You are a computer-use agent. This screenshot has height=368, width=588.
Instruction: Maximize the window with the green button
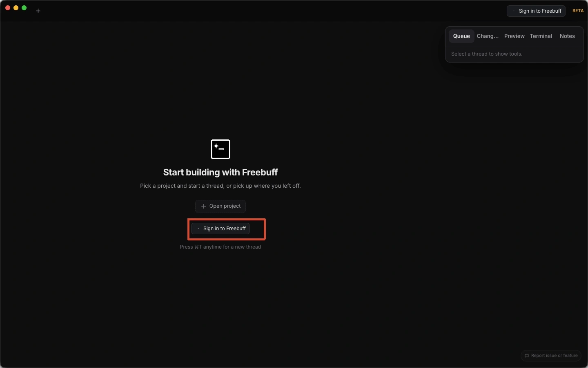tap(24, 8)
